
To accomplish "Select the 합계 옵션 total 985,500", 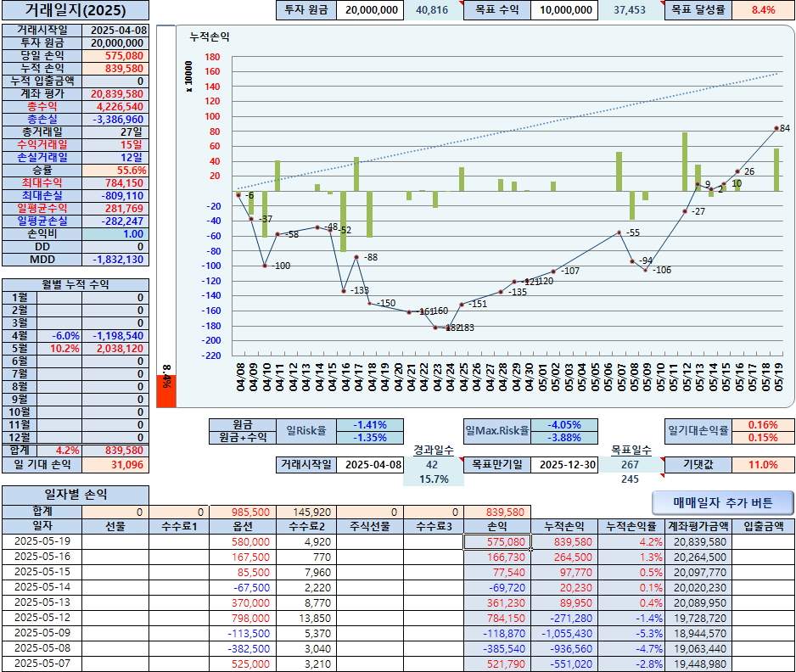I will (243, 512).
